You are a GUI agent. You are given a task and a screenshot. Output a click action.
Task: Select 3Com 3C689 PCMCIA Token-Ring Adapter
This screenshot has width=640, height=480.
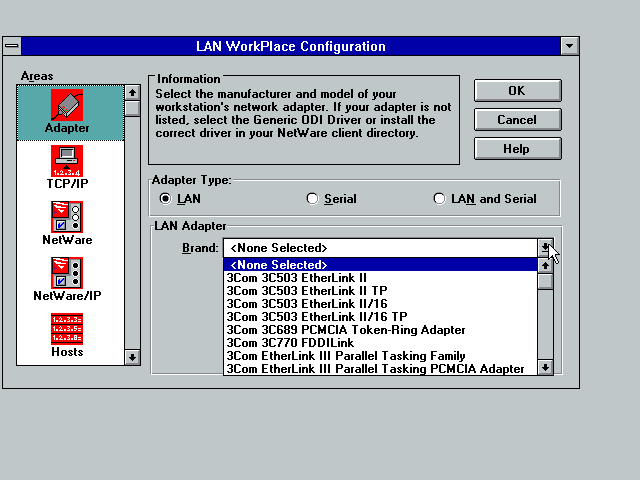tap(380, 330)
